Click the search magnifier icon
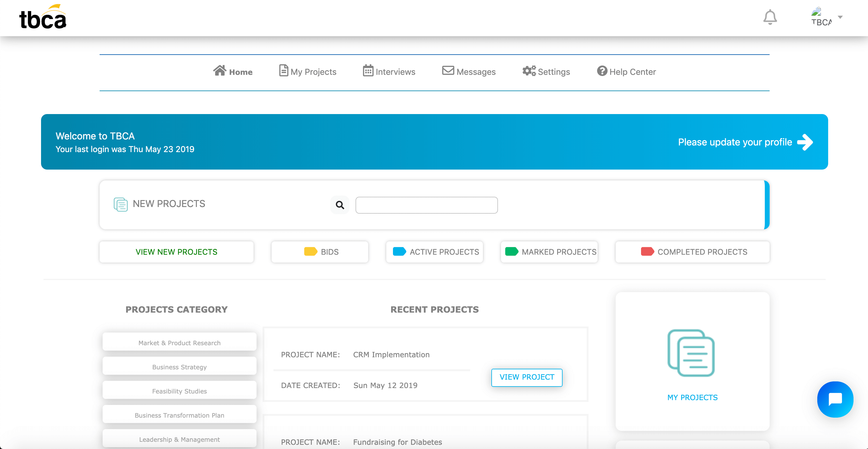Screen dimensions: 868x449 pos(340,205)
